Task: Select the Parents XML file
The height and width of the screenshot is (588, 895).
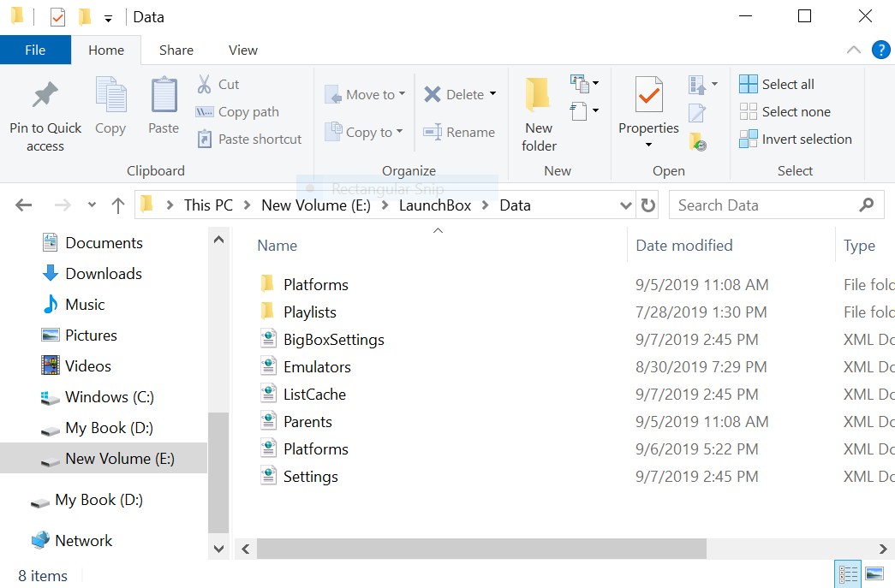Action: point(296,421)
